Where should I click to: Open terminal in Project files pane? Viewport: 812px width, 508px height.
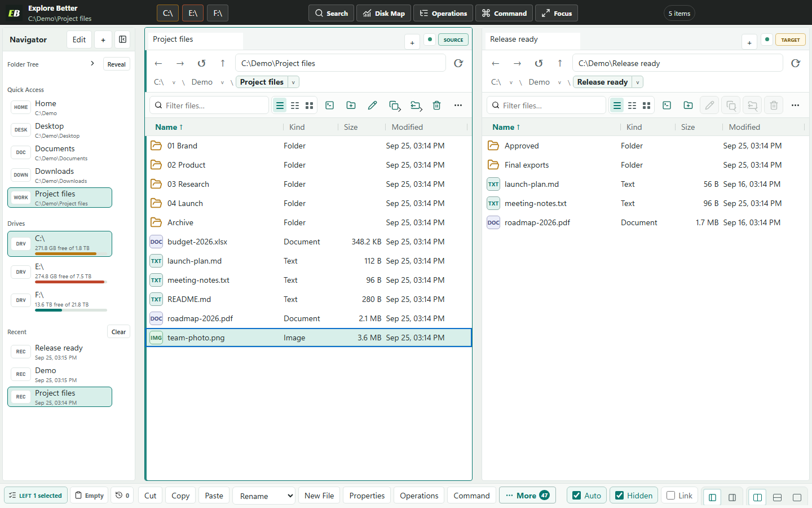pyautogui.click(x=330, y=106)
